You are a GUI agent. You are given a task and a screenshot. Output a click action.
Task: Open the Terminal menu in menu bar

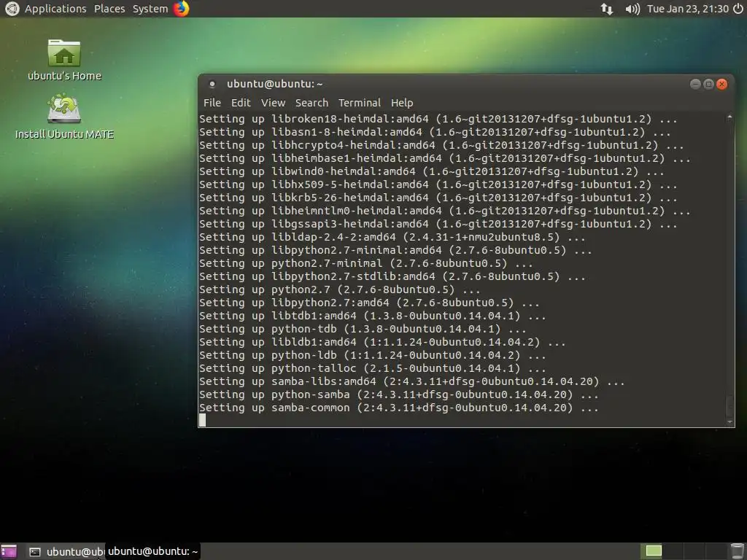[x=359, y=103]
